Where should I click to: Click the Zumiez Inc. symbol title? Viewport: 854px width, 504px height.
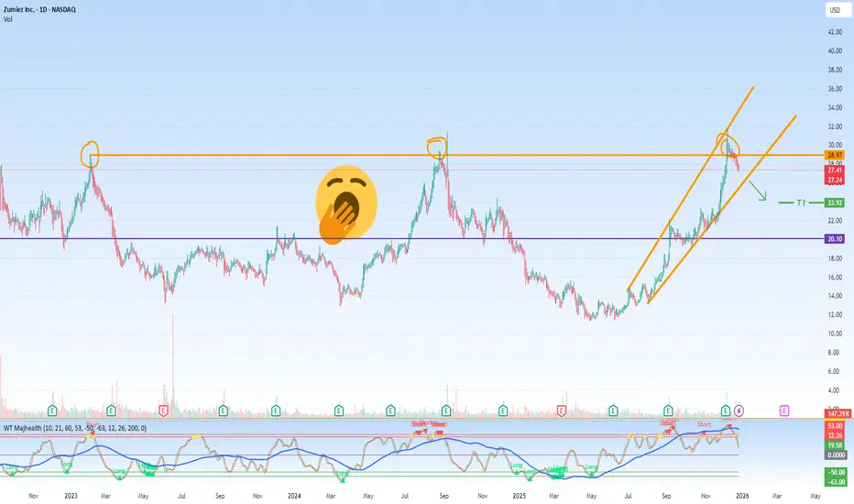(x=39, y=10)
